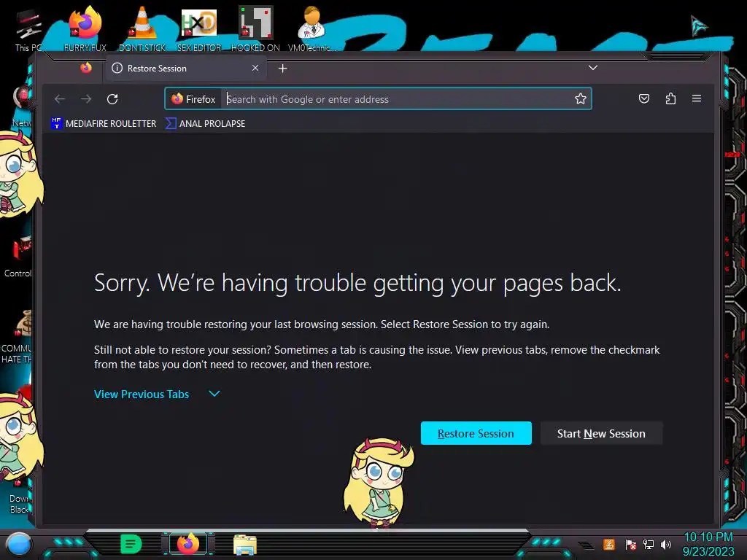747x560 pixels.
Task: Open the HOOKED ON desktop shortcut
Action: [x=255, y=28]
